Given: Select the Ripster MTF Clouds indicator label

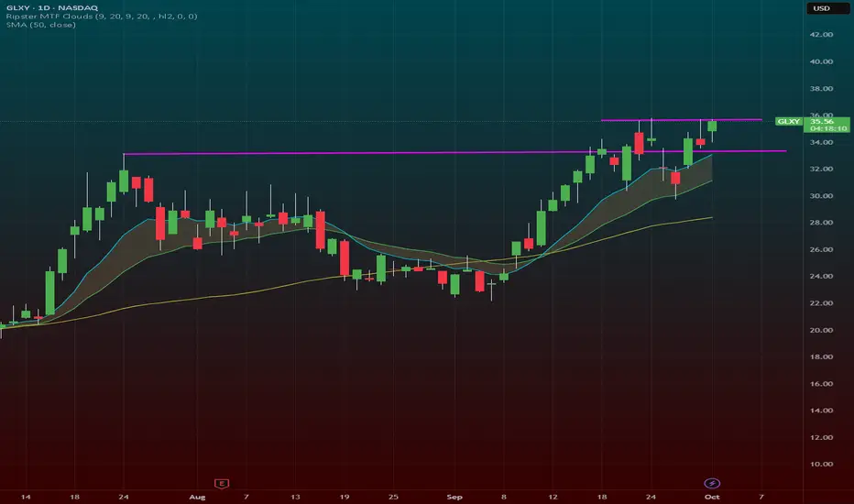Looking at the screenshot, I should point(102,16).
